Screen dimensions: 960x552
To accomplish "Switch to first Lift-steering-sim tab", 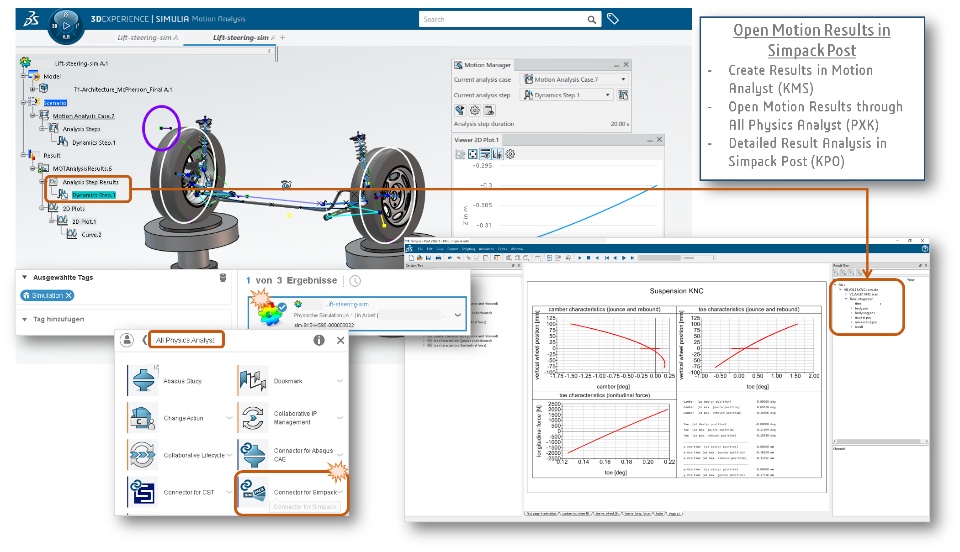I will pos(147,38).
